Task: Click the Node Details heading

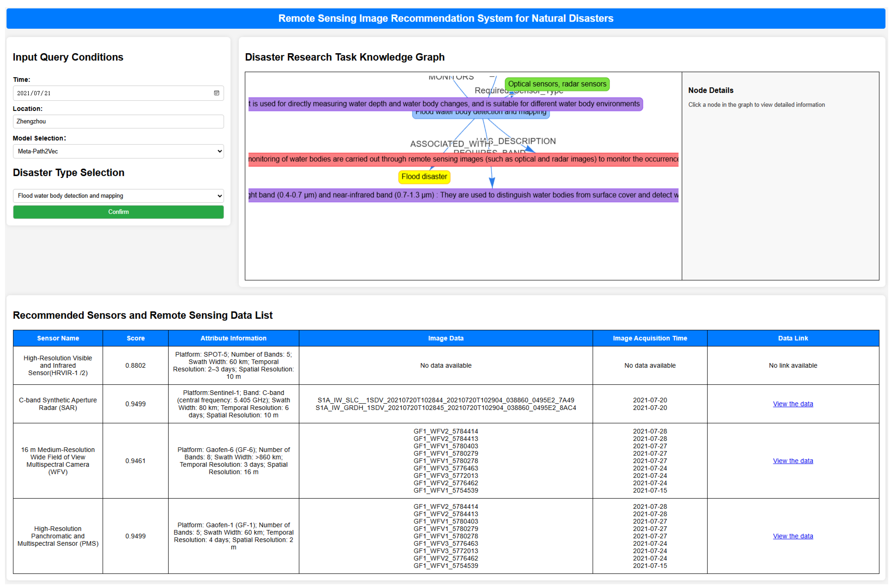Action: point(711,91)
